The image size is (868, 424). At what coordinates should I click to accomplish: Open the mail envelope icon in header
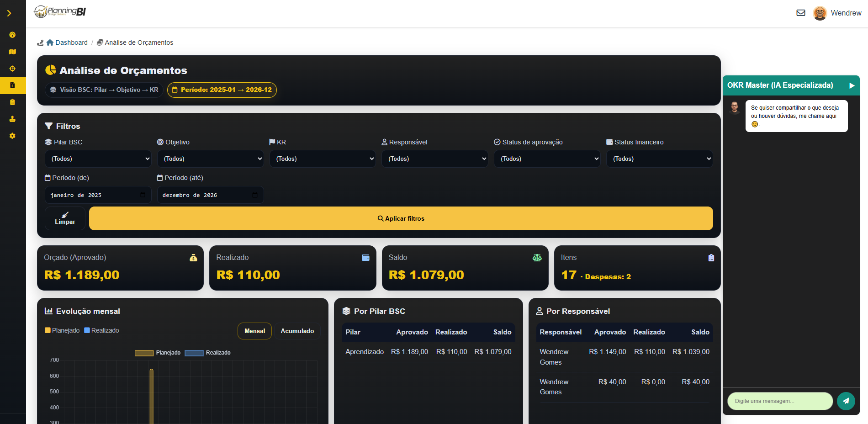801,13
